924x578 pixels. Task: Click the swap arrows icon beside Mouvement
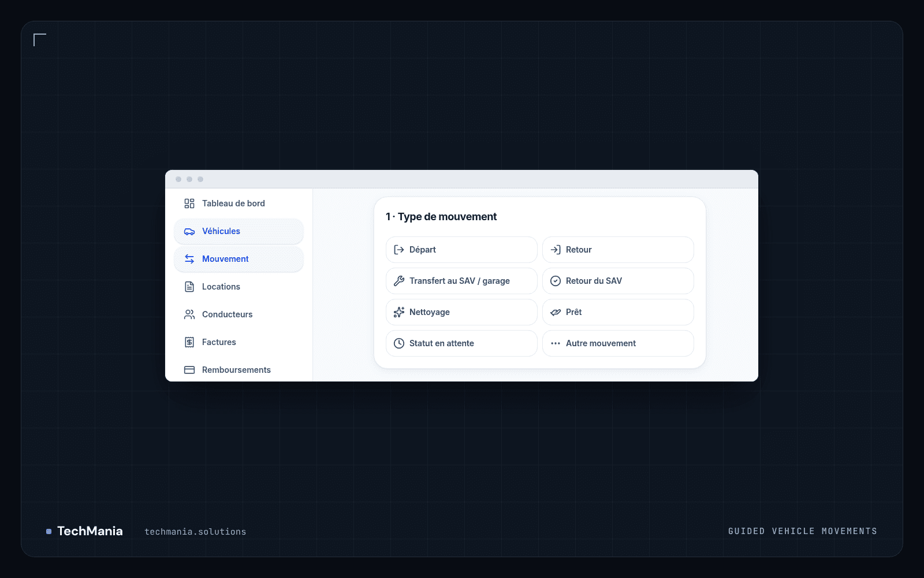pyautogui.click(x=189, y=259)
